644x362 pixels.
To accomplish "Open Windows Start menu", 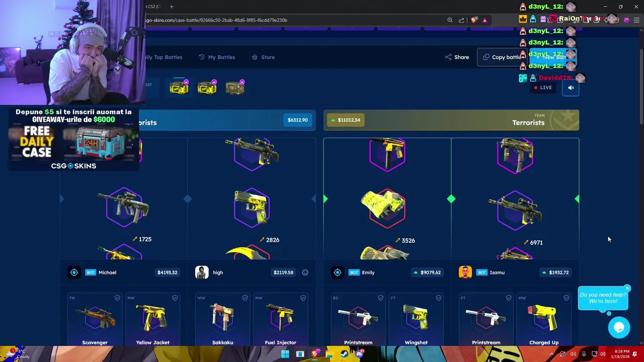I will [x=285, y=354].
